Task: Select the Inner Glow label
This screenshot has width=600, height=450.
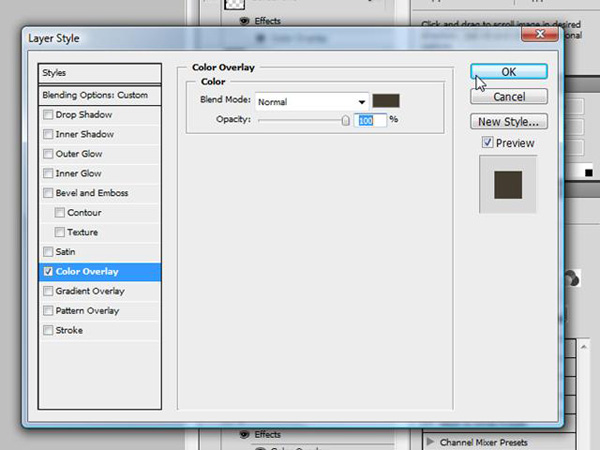Action: click(x=78, y=173)
